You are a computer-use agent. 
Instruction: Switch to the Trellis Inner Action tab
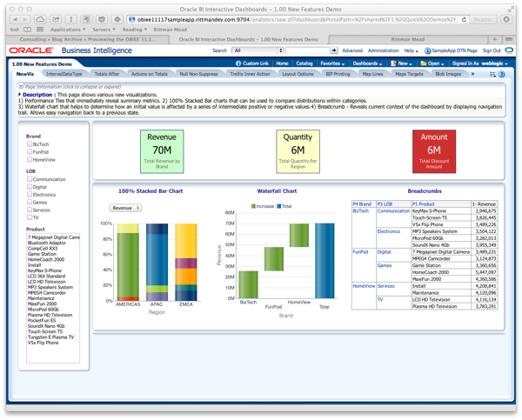pos(250,74)
